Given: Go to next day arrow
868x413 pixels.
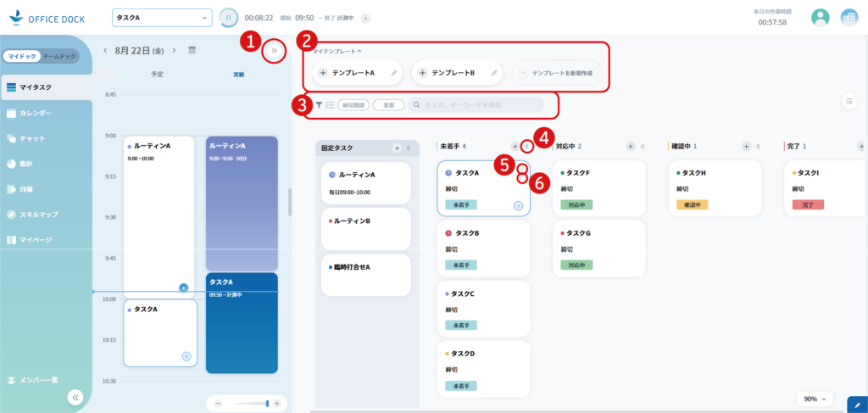Looking at the screenshot, I should click(x=174, y=51).
